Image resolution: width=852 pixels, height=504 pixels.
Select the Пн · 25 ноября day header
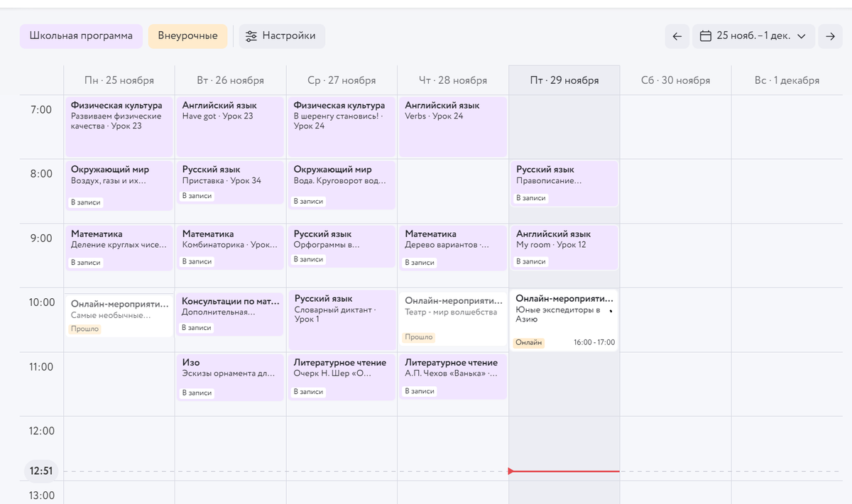(119, 80)
